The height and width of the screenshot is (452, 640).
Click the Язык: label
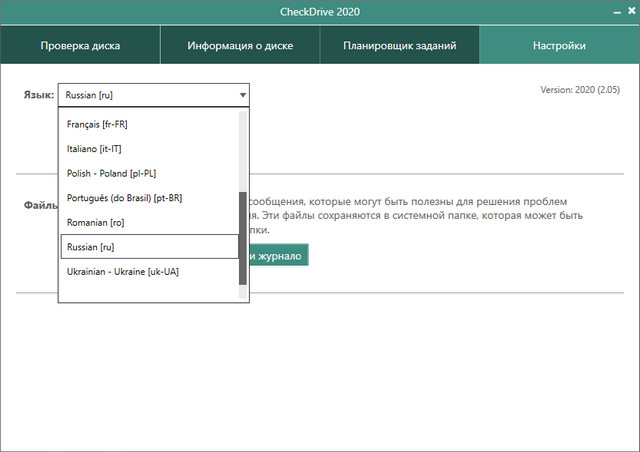tap(39, 95)
